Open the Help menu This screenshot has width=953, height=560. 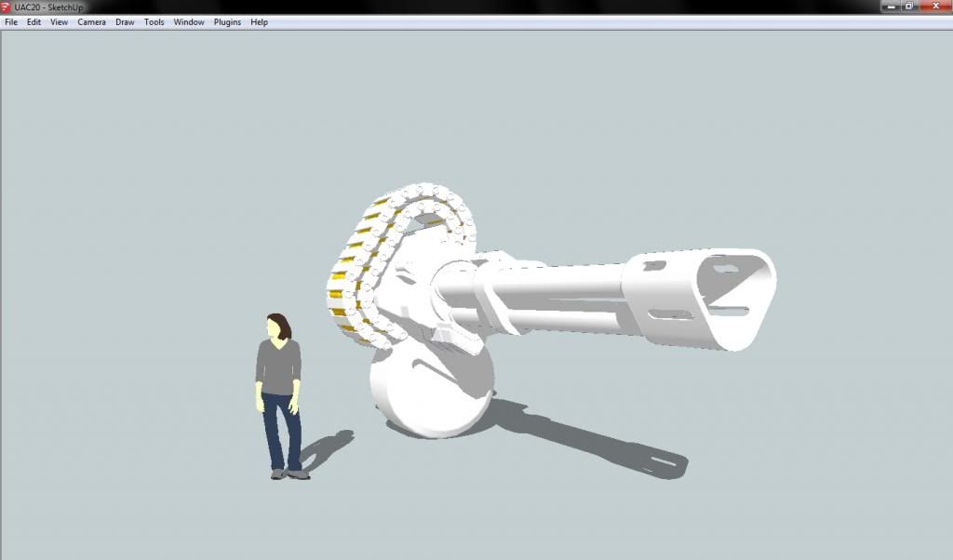(x=259, y=22)
